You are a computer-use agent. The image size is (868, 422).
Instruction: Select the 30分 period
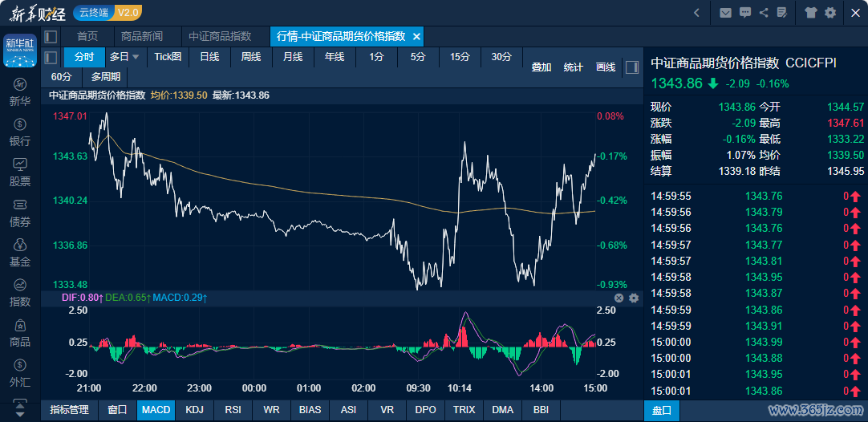coord(501,56)
